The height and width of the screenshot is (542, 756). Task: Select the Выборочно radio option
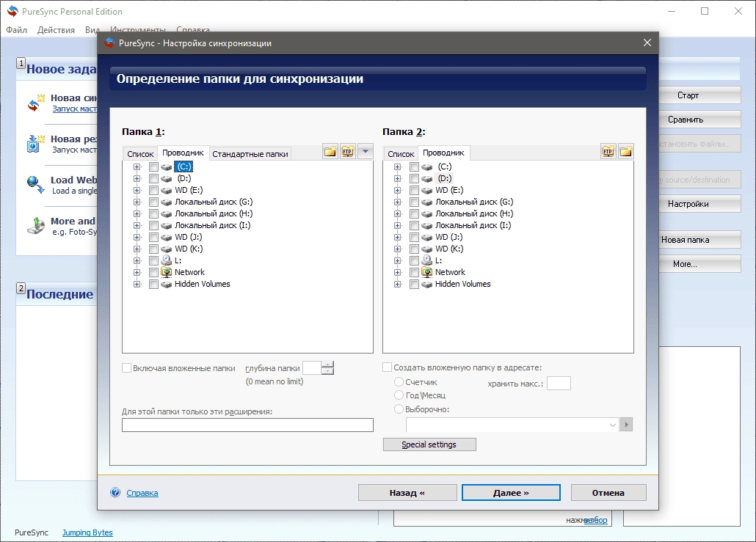399,409
